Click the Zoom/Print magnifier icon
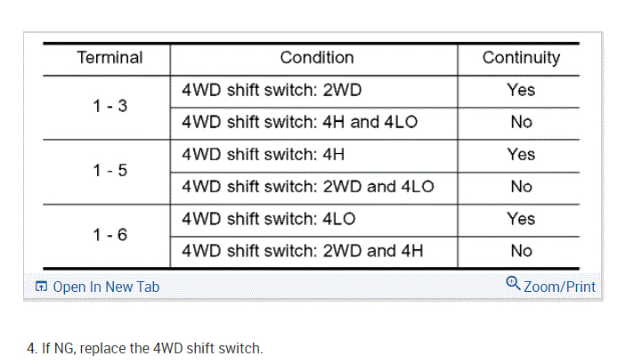The height and width of the screenshot is (364, 625). tap(512, 284)
